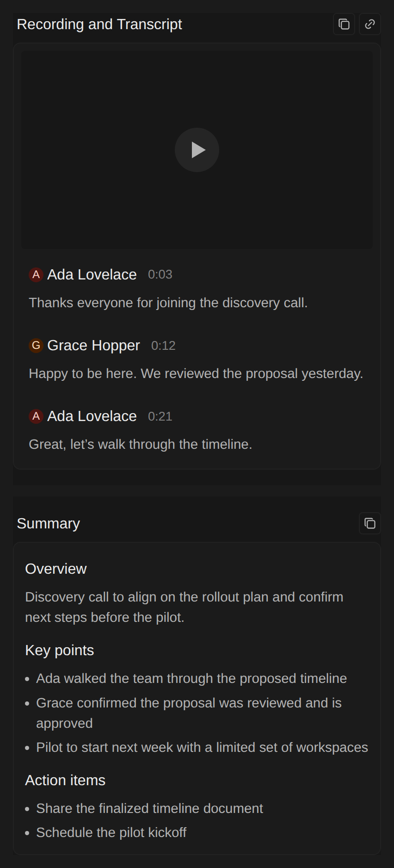Image resolution: width=394 pixels, height=868 pixels.
Task: Click the line "Happy to be here" in the transcript
Action: coord(196,373)
